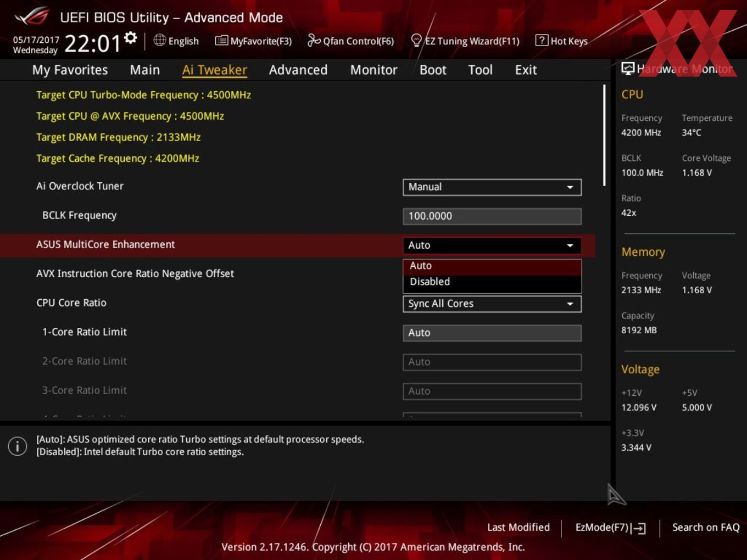Go to the Exit tab
The height and width of the screenshot is (560, 747).
coord(526,70)
